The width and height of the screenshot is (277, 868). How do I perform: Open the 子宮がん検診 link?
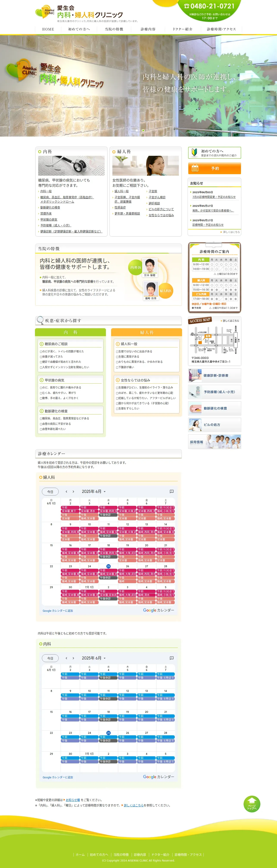pos(157,197)
